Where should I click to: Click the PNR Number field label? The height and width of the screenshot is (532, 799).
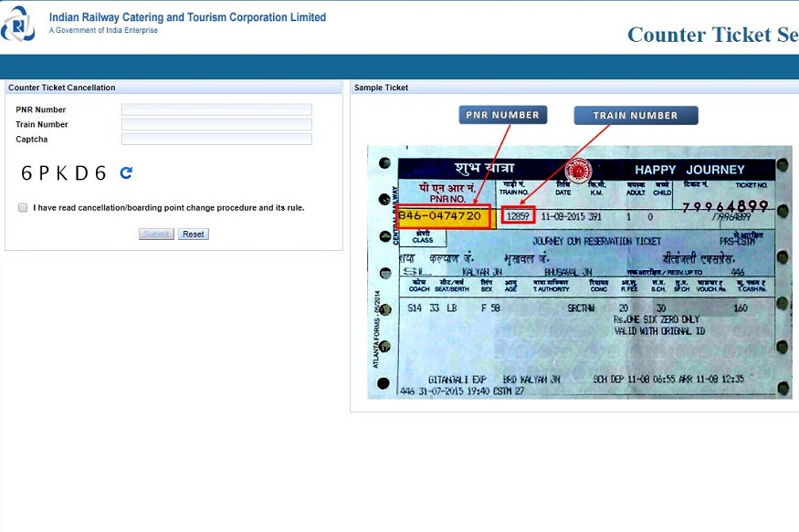(x=41, y=110)
